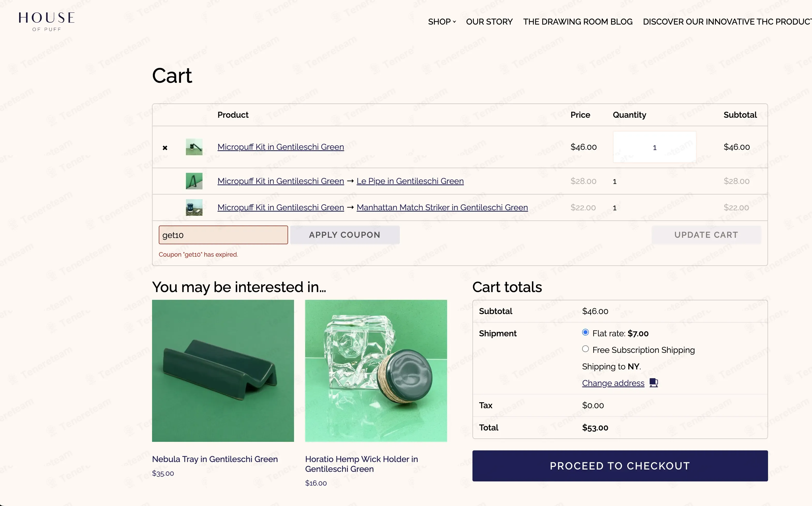Select Free Subscription Shipping option
This screenshot has width=812, height=506.
585,349
